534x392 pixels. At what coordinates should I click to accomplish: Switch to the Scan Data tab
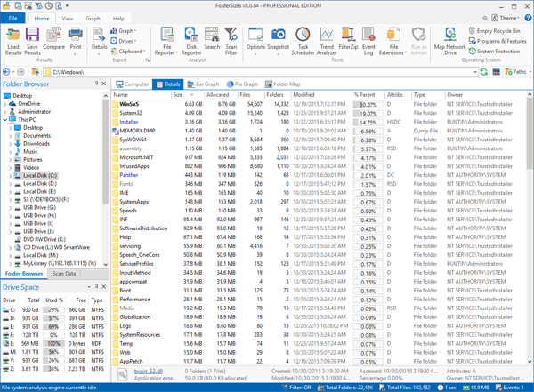(65, 274)
